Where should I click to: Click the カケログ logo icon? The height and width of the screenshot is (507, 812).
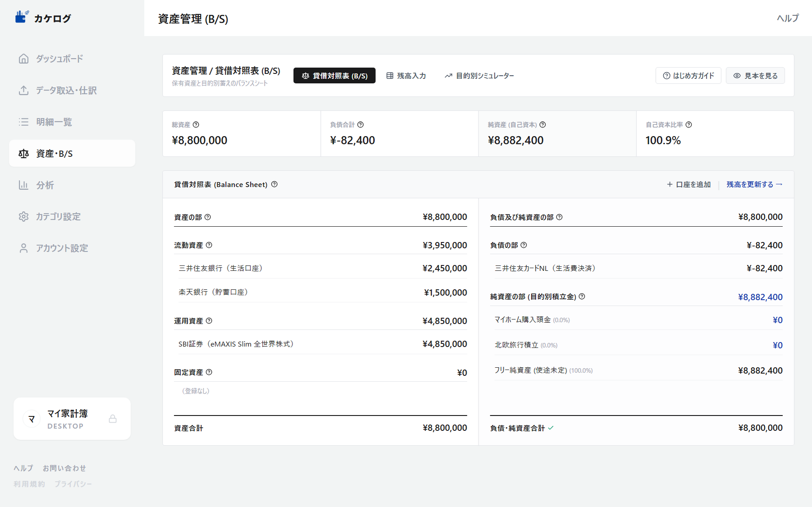(x=22, y=17)
